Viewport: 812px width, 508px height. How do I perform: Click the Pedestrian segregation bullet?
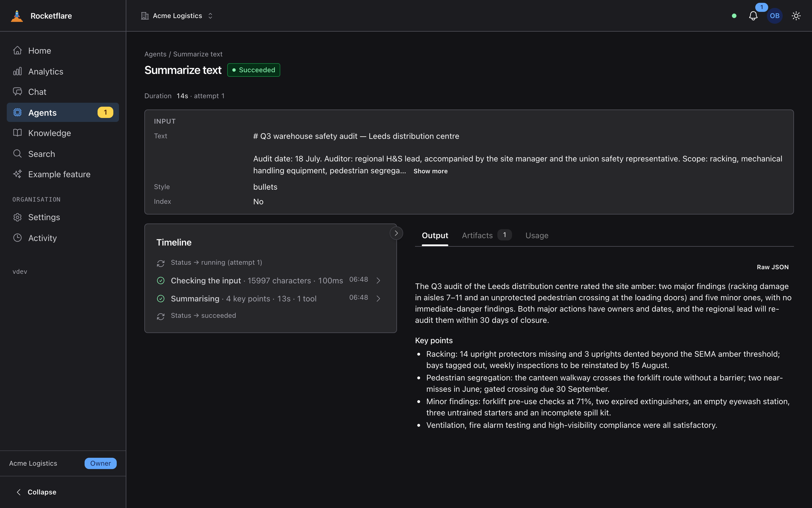(x=604, y=383)
